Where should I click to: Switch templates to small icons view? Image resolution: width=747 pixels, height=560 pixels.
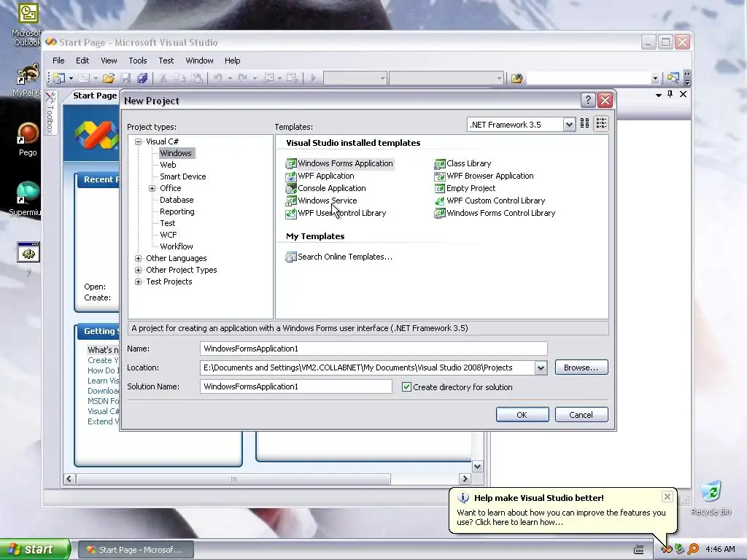601,124
